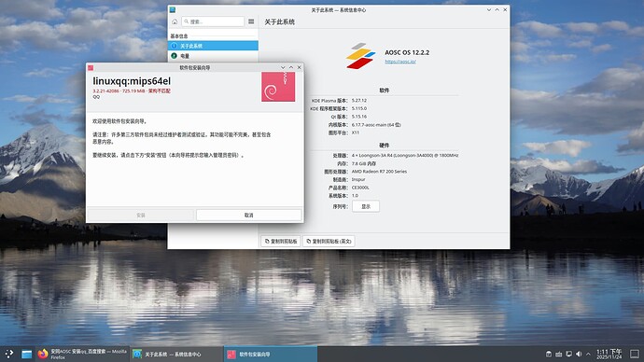The height and width of the screenshot is (362, 644).
Task: Open the clock showing 1:11 下午
Action: click(x=609, y=355)
